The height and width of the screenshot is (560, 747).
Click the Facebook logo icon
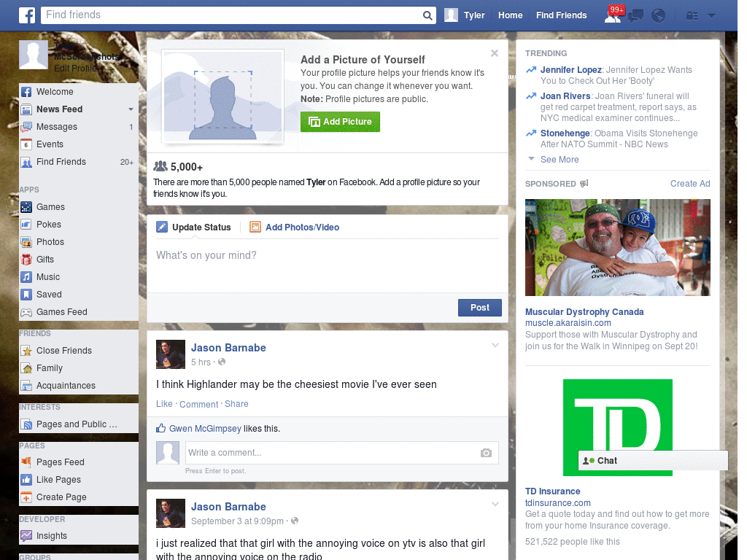pyautogui.click(x=27, y=15)
